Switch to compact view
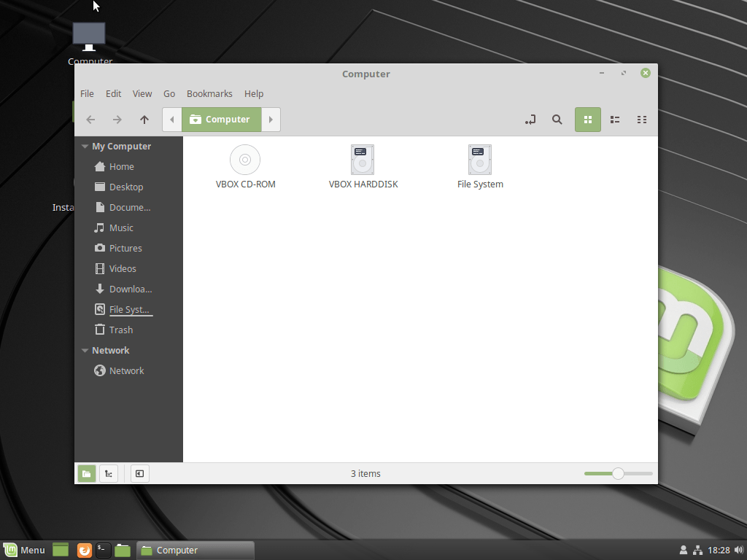The height and width of the screenshot is (560, 747). pos(642,120)
